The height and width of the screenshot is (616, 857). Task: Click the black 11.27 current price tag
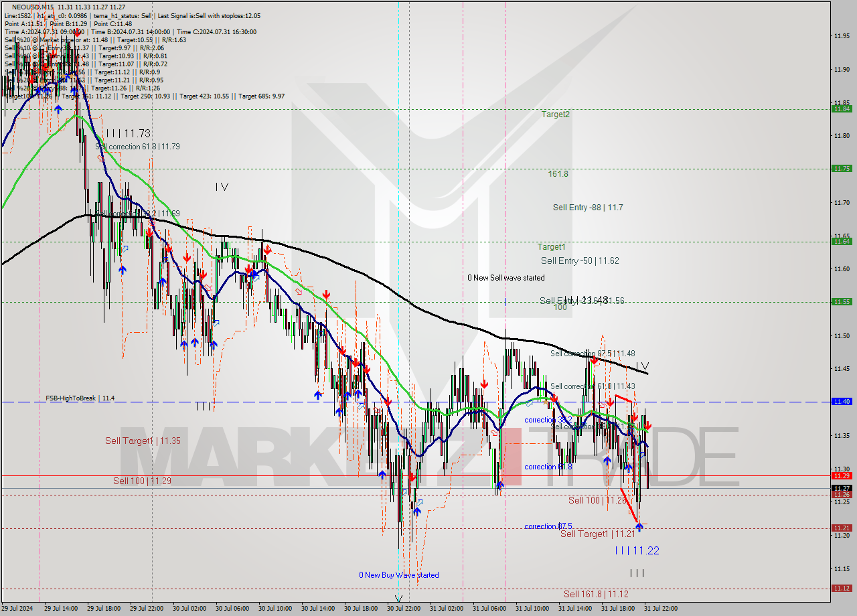coord(842,488)
